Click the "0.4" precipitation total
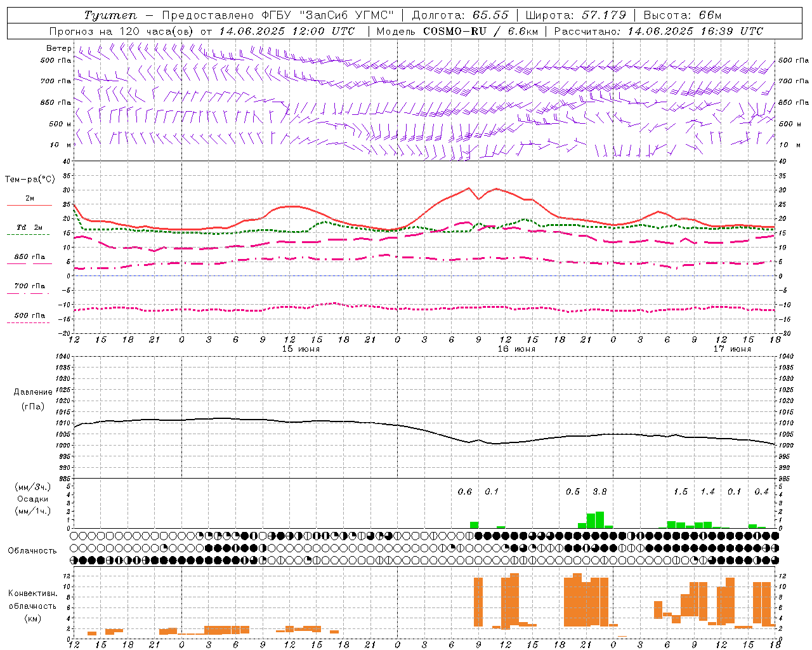Screen dimensions: 812x650 pyautogui.click(x=761, y=492)
